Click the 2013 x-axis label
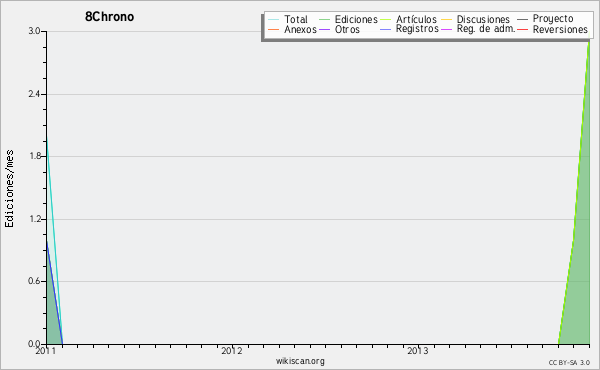Image resolution: width=600 pixels, height=370 pixels. (x=418, y=351)
